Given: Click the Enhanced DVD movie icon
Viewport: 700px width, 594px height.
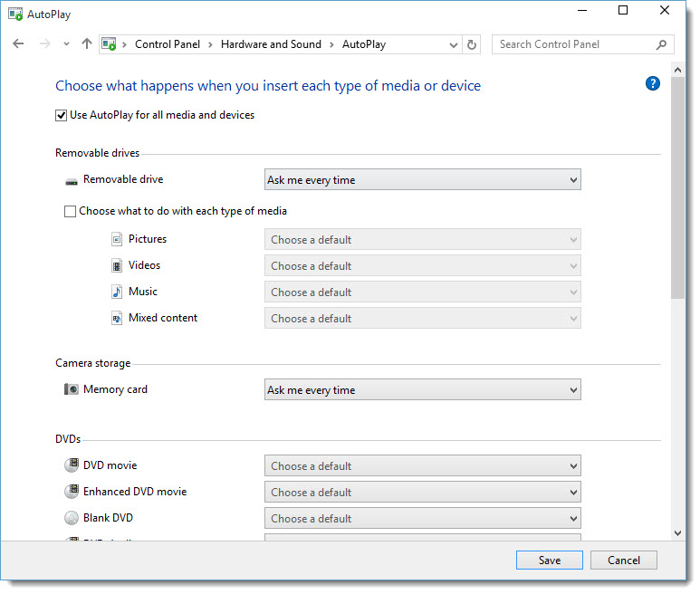Looking at the screenshot, I should (72, 492).
